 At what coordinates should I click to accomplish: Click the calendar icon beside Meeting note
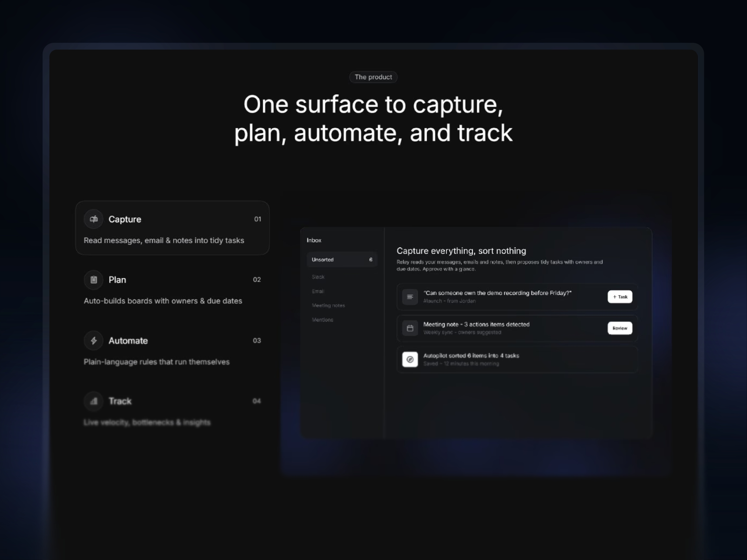(410, 328)
